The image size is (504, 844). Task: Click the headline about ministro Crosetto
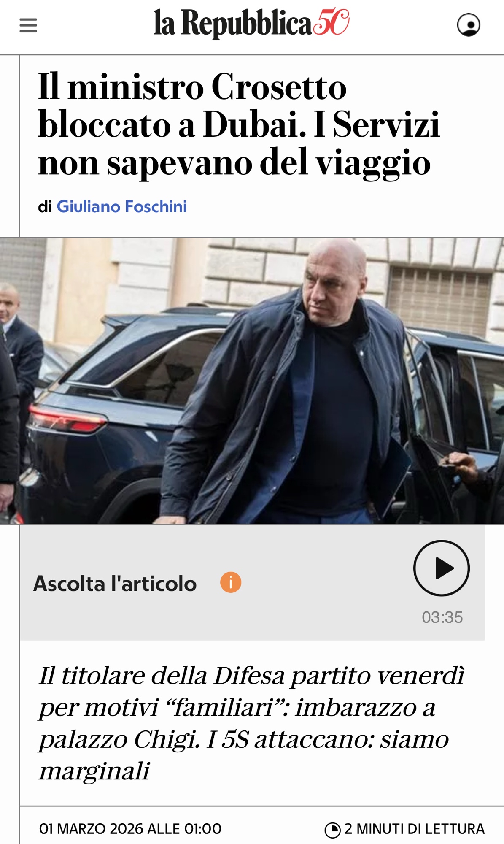[x=239, y=124]
